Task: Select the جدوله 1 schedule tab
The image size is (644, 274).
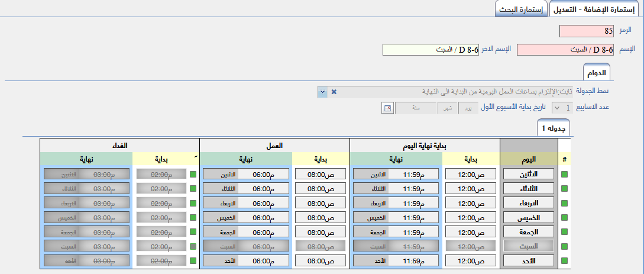Action: click(x=553, y=128)
